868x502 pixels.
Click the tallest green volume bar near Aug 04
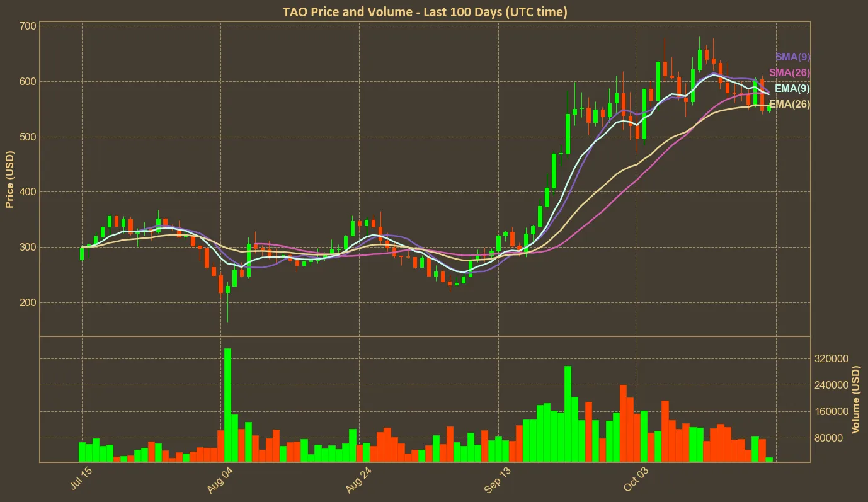click(x=227, y=405)
